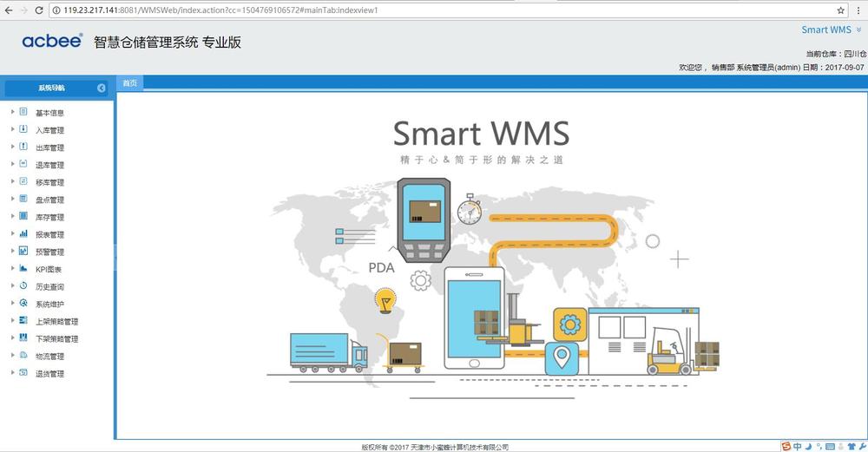868x452 pixels.
Task: Click the 库存管理 inventory icon
Action: click(23, 216)
